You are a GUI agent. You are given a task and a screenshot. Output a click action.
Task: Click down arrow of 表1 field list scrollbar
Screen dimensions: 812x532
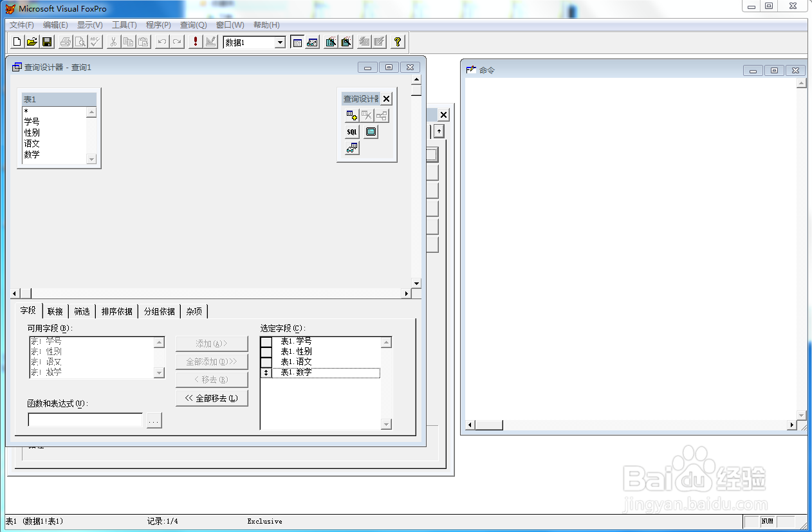91,159
